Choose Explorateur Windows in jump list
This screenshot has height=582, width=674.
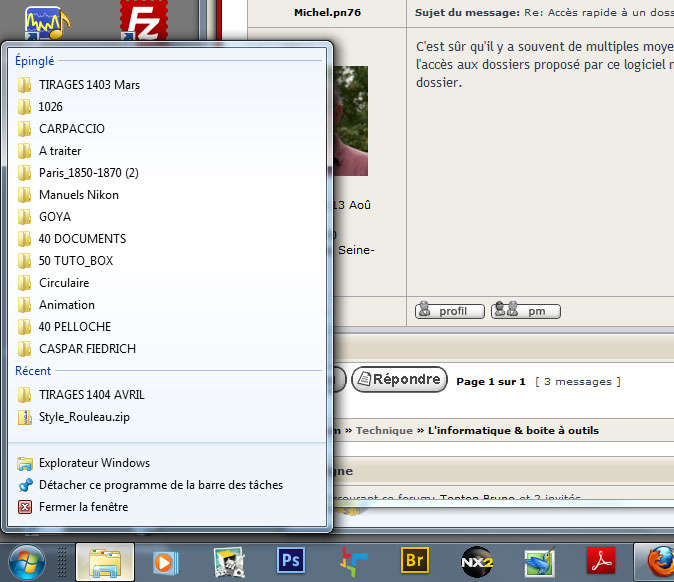pos(94,463)
